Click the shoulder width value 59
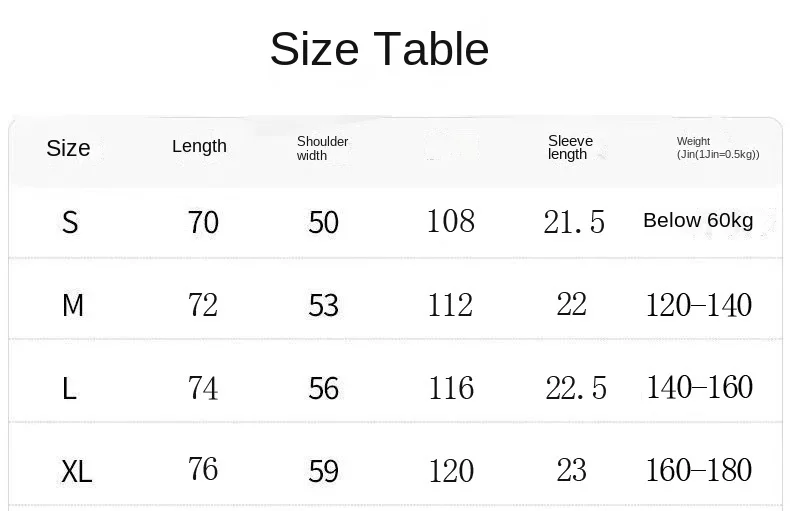Screen dimensions: 790x511 (323, 471)
